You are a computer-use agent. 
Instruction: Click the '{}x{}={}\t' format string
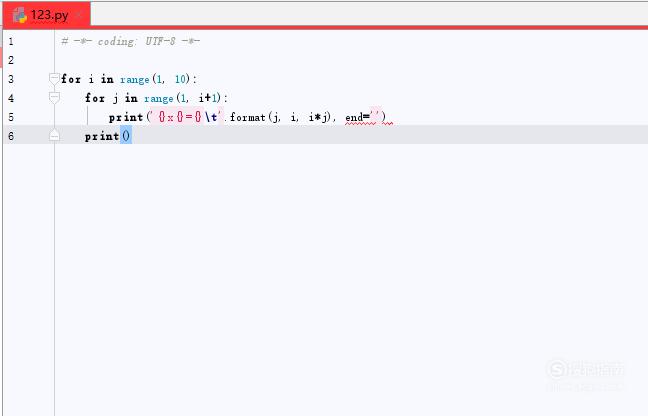(x=186, y=117)
